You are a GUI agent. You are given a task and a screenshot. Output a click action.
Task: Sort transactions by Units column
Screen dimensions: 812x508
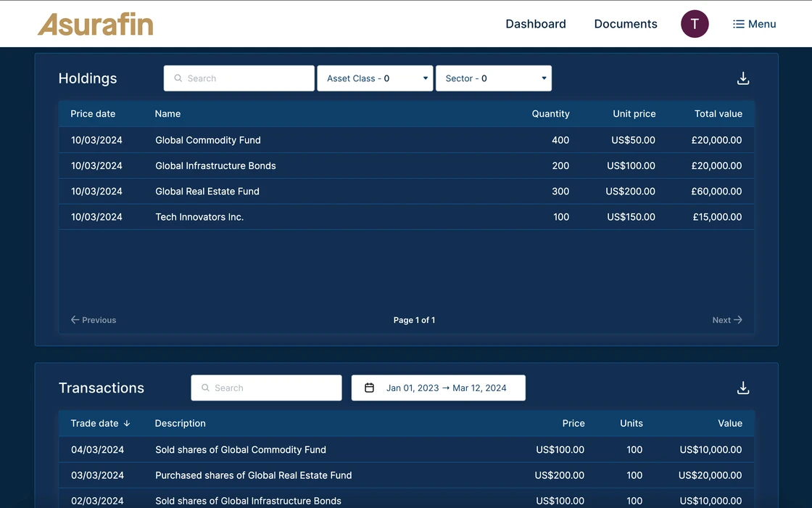pyautogui.click(x=631, y=424)
